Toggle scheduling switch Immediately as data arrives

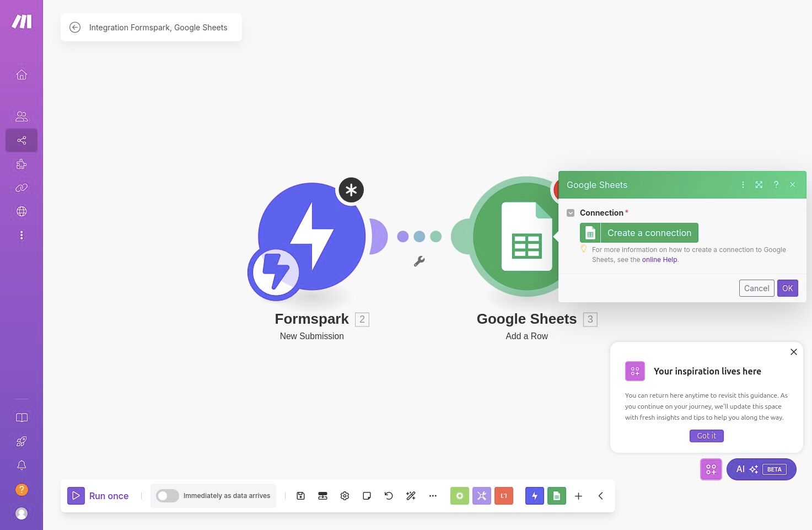(x=168, y=496)
